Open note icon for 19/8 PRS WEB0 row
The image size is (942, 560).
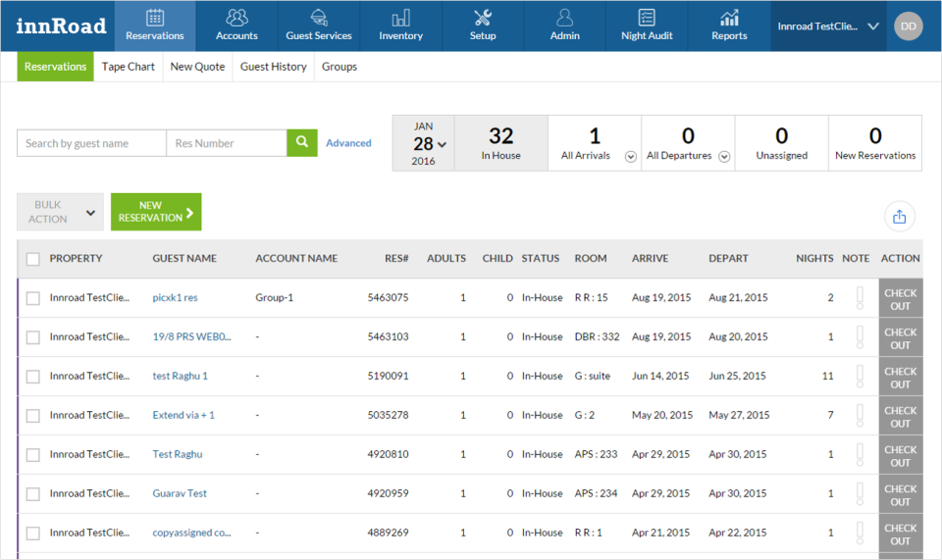(860, 336)
